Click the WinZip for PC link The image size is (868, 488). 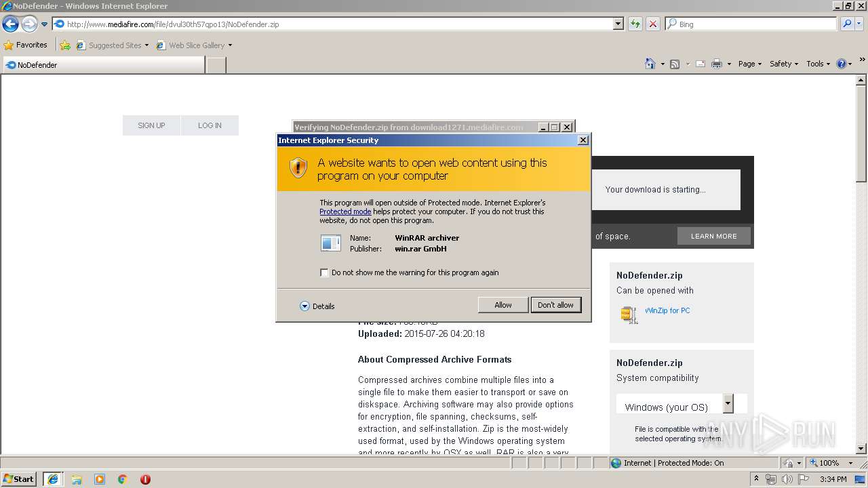point(667,310)
